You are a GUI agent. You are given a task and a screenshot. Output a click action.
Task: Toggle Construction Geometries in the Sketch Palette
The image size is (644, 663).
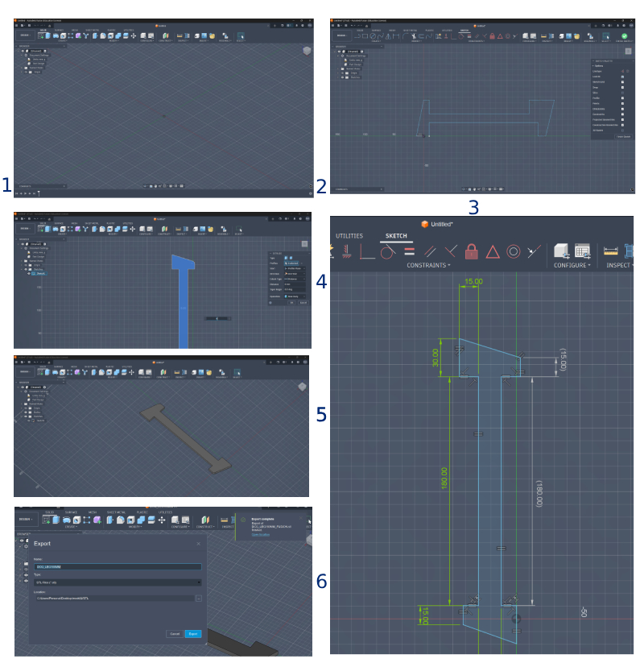coord(623,125)
